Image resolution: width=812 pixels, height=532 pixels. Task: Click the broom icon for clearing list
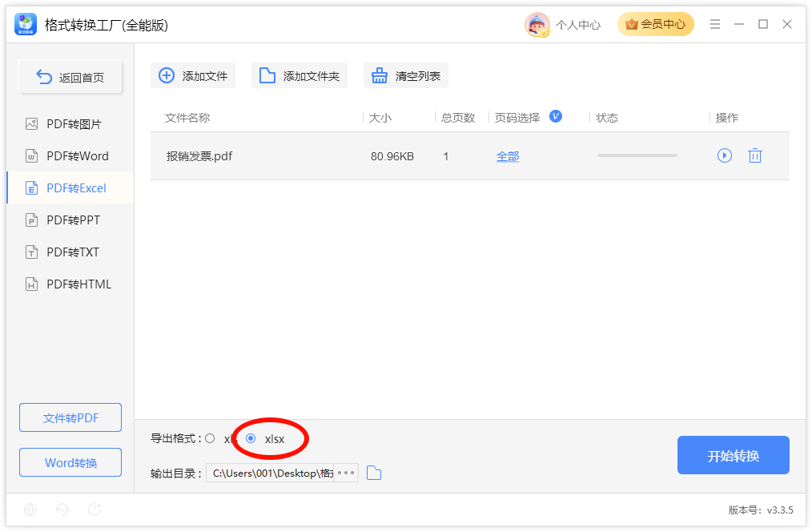[379, 75]
